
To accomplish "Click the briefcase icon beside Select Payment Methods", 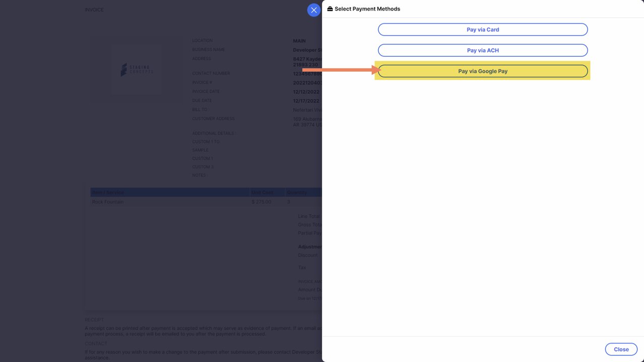I will 330,9.
